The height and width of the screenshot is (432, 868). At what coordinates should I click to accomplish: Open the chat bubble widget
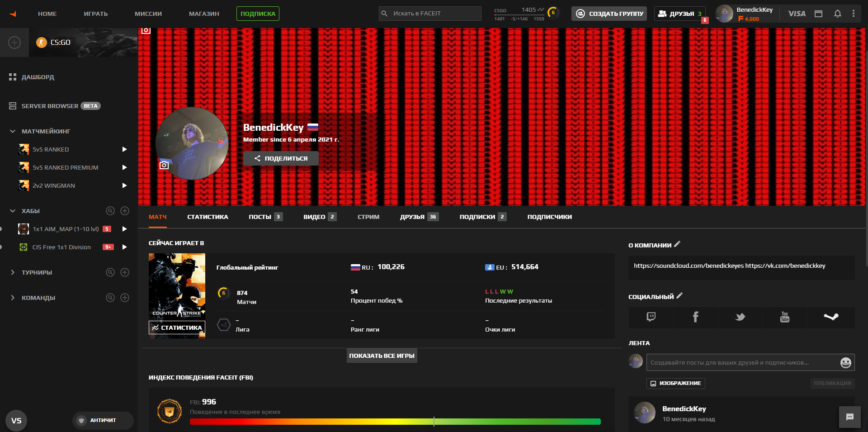click(850, 417)
